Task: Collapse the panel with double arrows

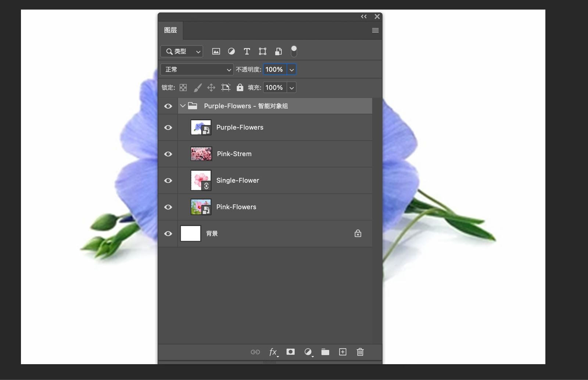Action: [364, 17]
